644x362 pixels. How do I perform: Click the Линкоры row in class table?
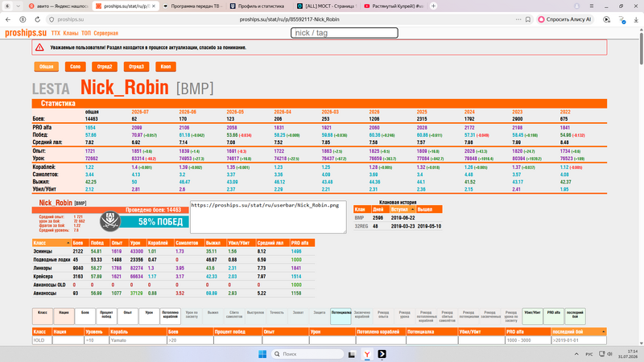tap(173, 268)
